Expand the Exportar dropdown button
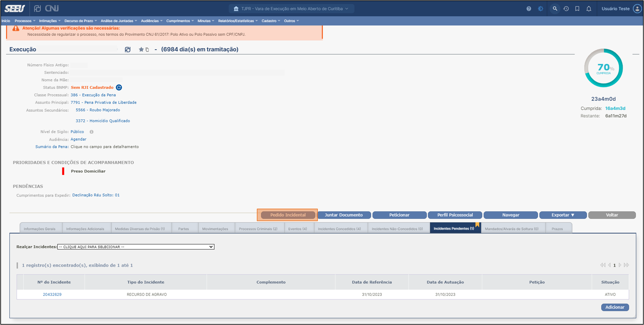 [563, 215]
